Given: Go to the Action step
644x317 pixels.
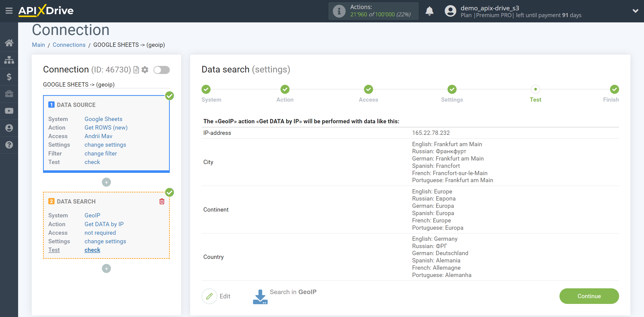Looking at the screenshot, I should coord(285,89).
